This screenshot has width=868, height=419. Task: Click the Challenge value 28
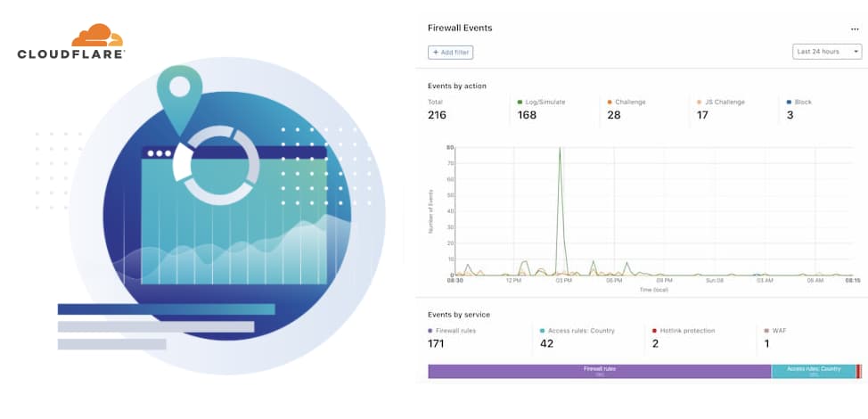614,115
